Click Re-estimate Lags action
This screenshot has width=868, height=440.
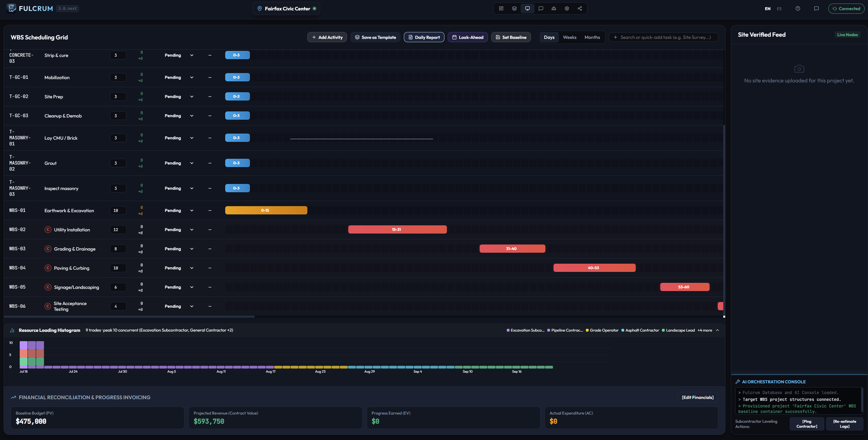(844, 424)
